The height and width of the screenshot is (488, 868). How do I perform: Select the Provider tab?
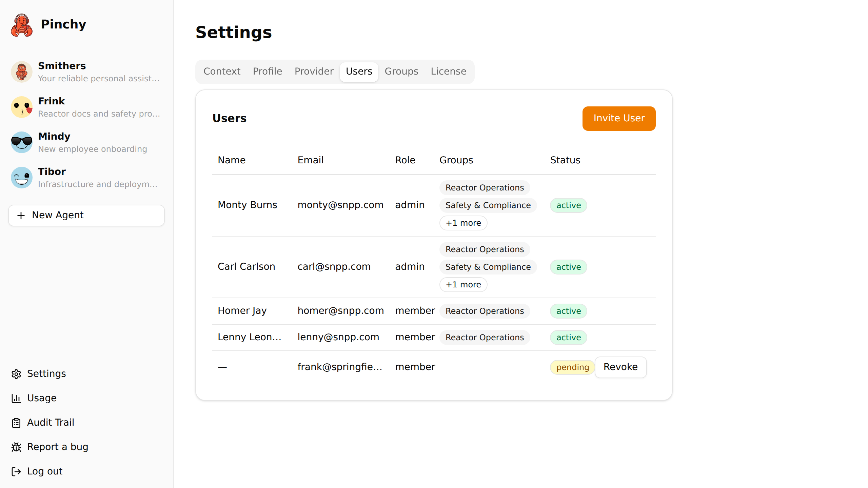tap(314, 72)
